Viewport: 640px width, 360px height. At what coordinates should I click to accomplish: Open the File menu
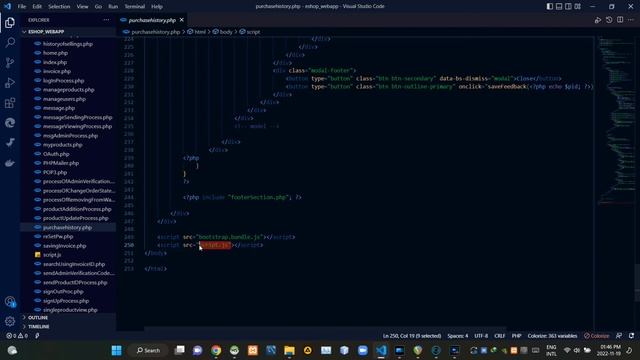pyautogui.click(x=22, y=7)
